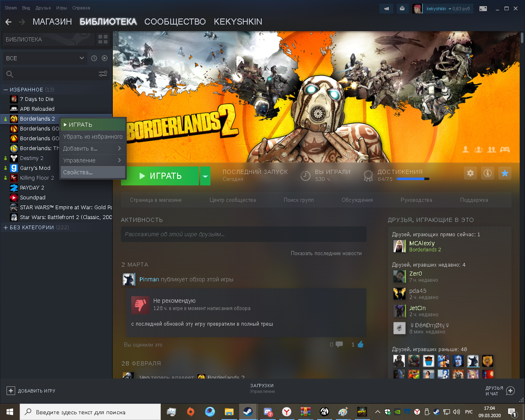This screenshot has width=525, height=420.
Task: Open Borderlands 2 settings gear
Action: (x=470, y=173)
